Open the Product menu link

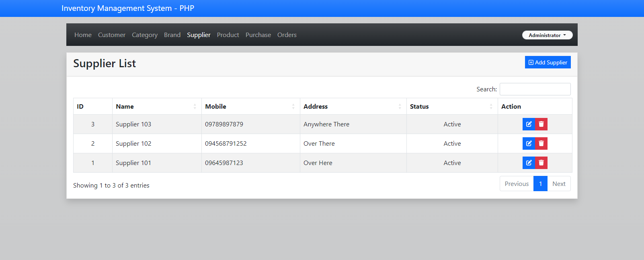(228, 35)
